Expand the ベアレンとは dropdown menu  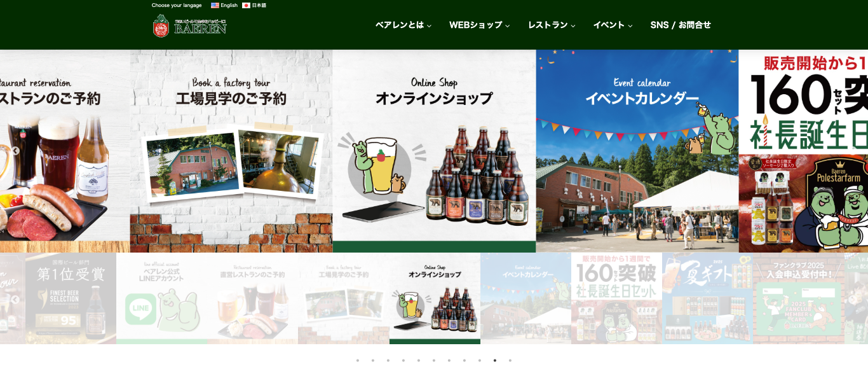click(403, 25)
